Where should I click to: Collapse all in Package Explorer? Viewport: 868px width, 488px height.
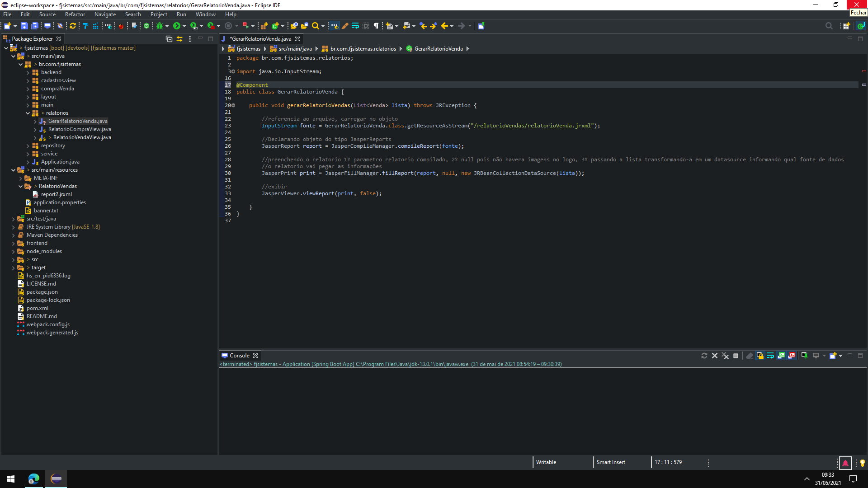click(169, 39)
